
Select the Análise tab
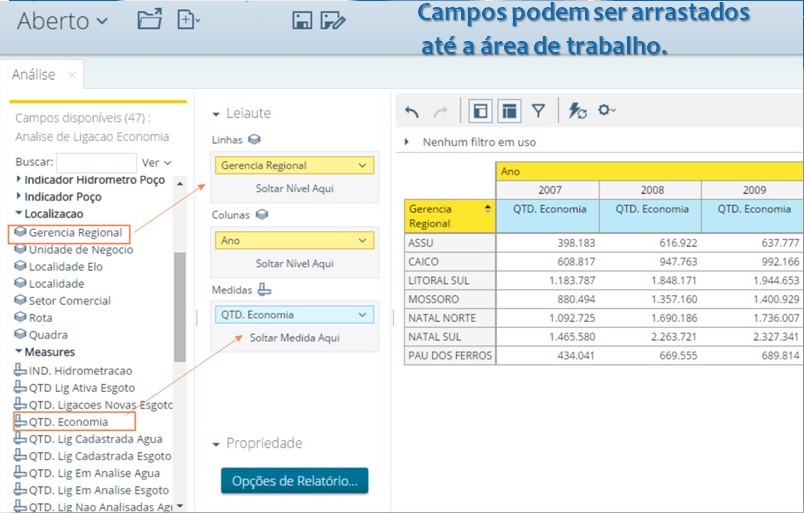33,75
